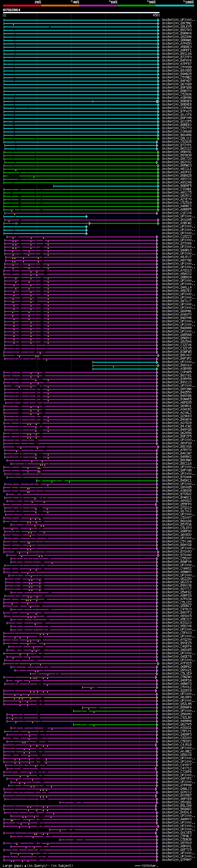
Task: Click the query end position 458
Action: [x=155, y=15]
